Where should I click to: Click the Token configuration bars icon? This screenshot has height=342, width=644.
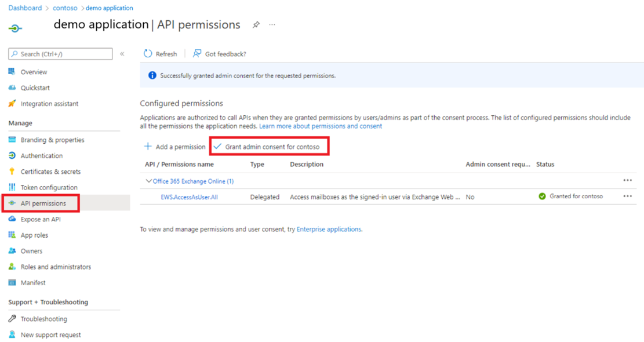12,187
